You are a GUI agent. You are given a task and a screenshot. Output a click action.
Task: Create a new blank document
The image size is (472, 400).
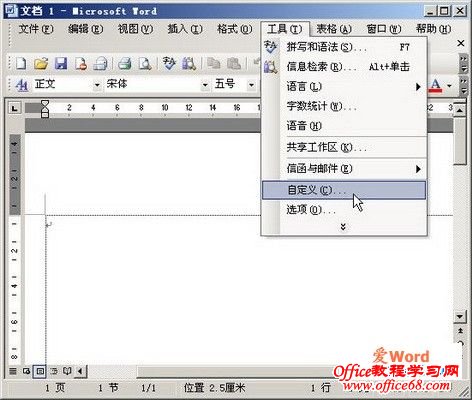[21, 63]
